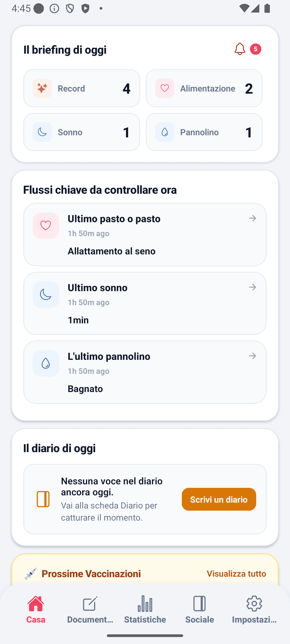Open the Alimentazione summary tile
The width and height of the screenshot is (290, 644).
click(x=204, y=88)
